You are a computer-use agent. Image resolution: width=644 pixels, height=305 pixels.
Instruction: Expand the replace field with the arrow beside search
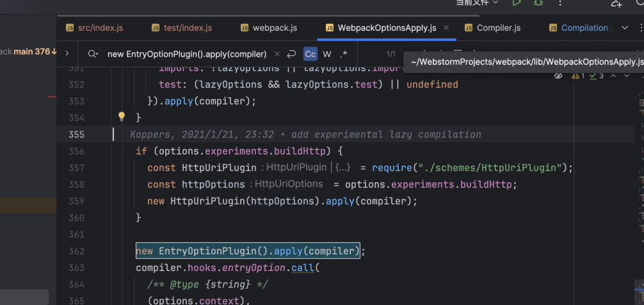67,53
